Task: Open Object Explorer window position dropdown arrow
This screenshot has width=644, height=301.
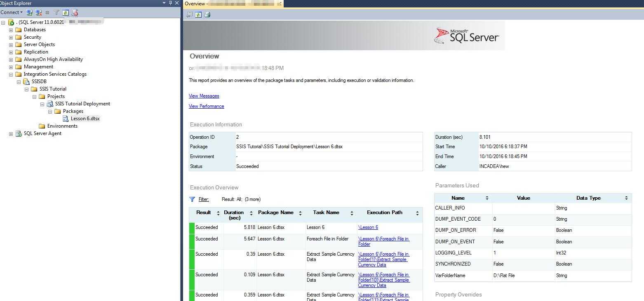Action: (x=165, y=3)
